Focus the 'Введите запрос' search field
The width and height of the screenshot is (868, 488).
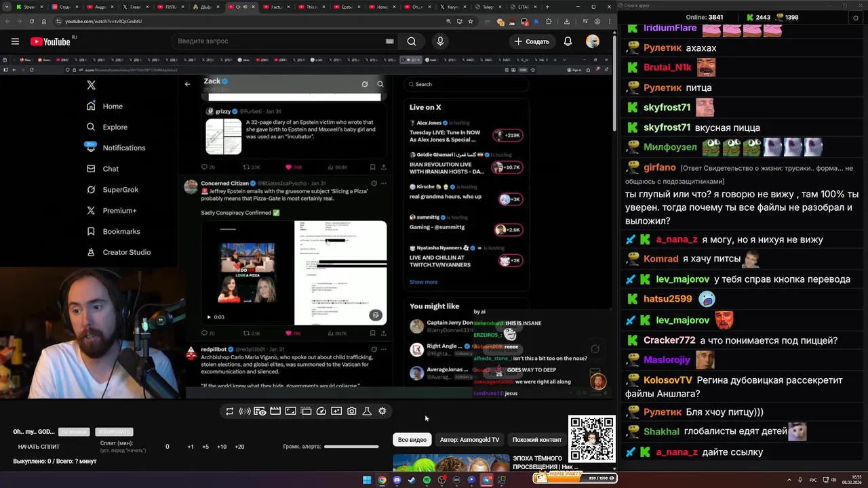click(x=278, y=41)
